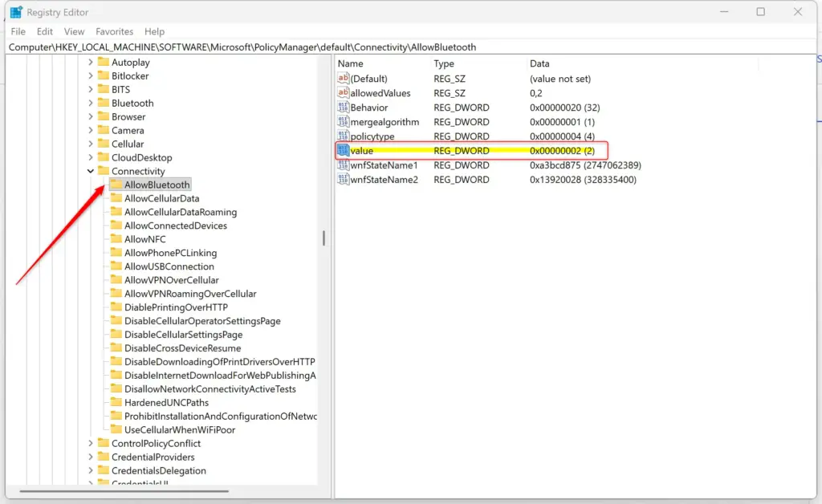Click the string icon beside (Default) value
Image resolution: width=822 pixels, height=504 pixels.
pos(343,78)
